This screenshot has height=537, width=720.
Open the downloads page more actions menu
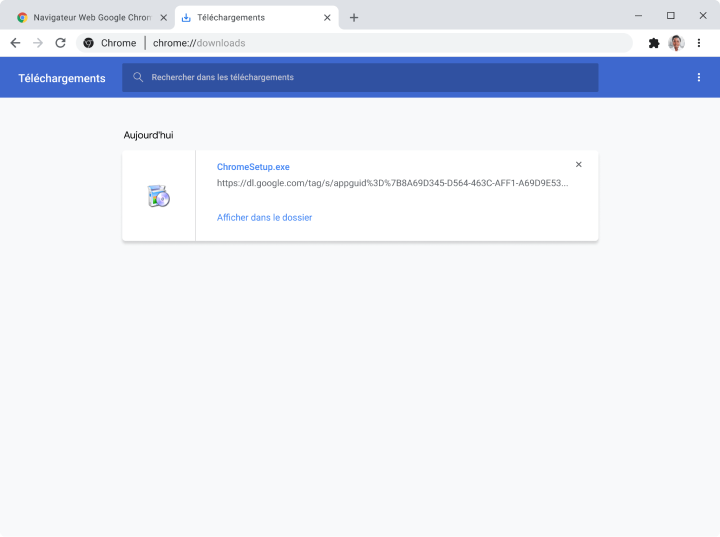(699, 78)
